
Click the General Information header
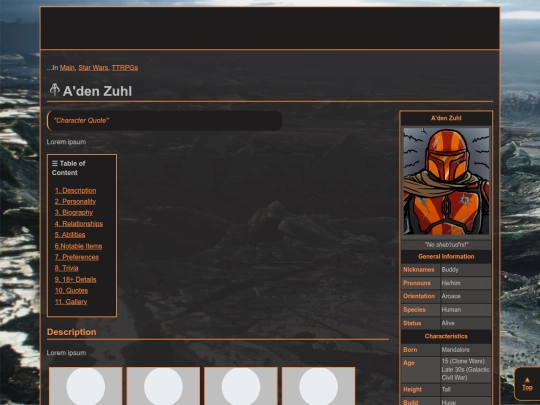point(446,257)
